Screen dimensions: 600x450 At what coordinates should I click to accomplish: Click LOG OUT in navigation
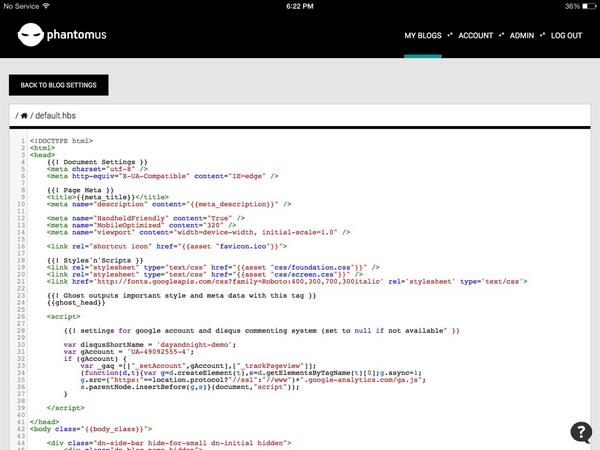pyautogui.click(x=566, y=36)
